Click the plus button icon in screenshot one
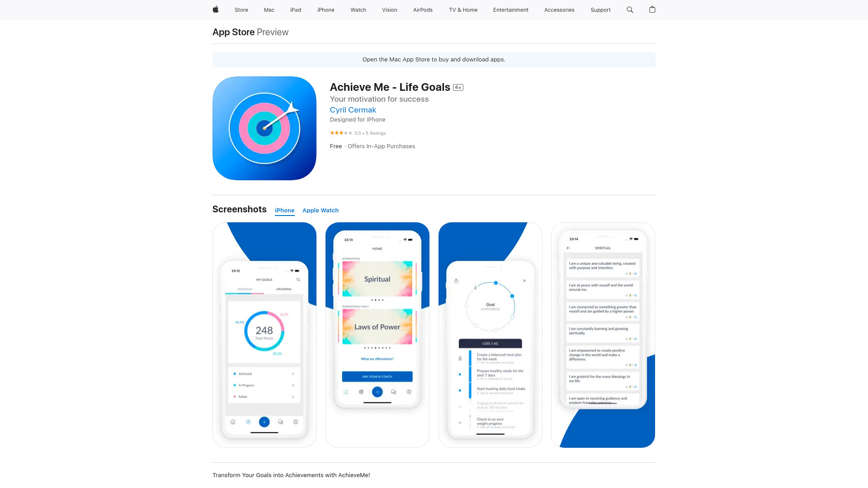This screenshot has height=488, width=868. tap(264, 422)
